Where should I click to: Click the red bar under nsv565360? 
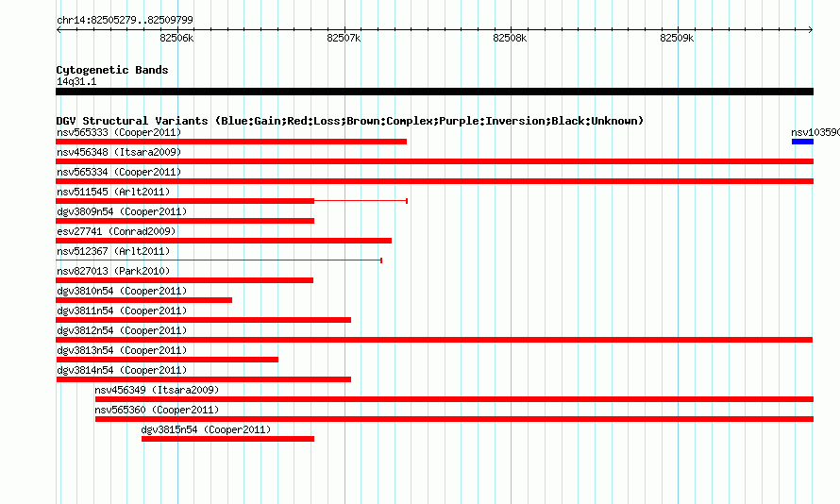[x=454, y=419]
